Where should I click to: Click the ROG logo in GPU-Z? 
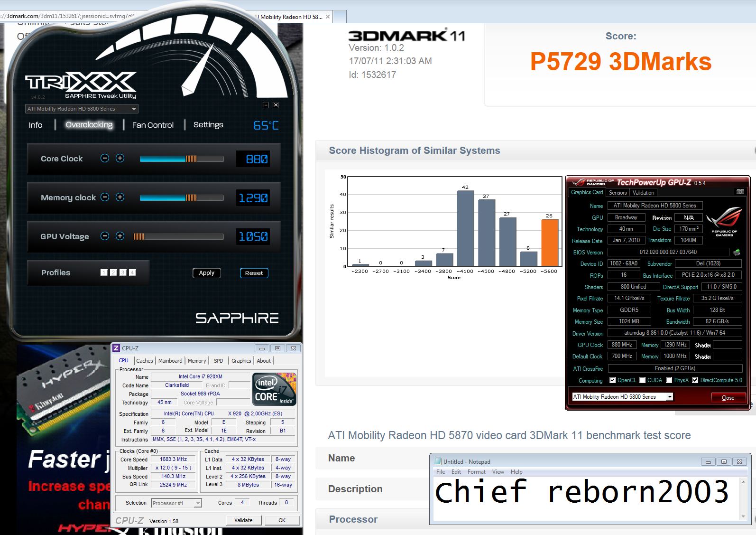724,221
